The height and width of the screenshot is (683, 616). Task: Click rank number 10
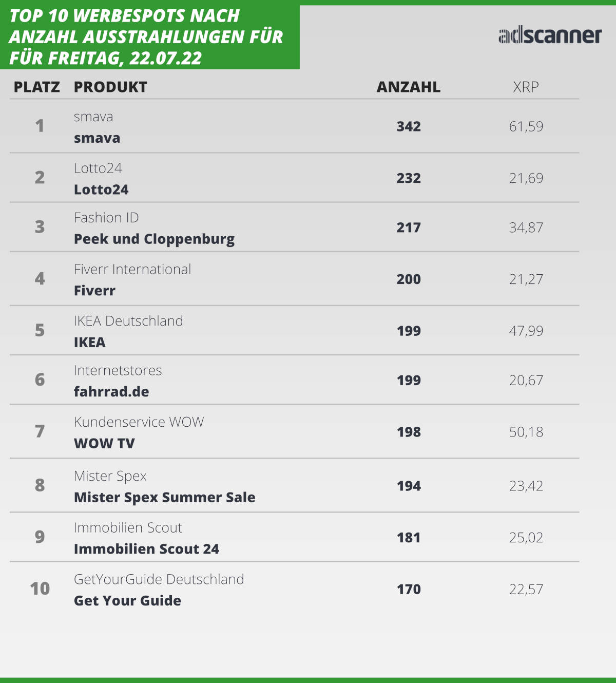(x=40, y=589)
